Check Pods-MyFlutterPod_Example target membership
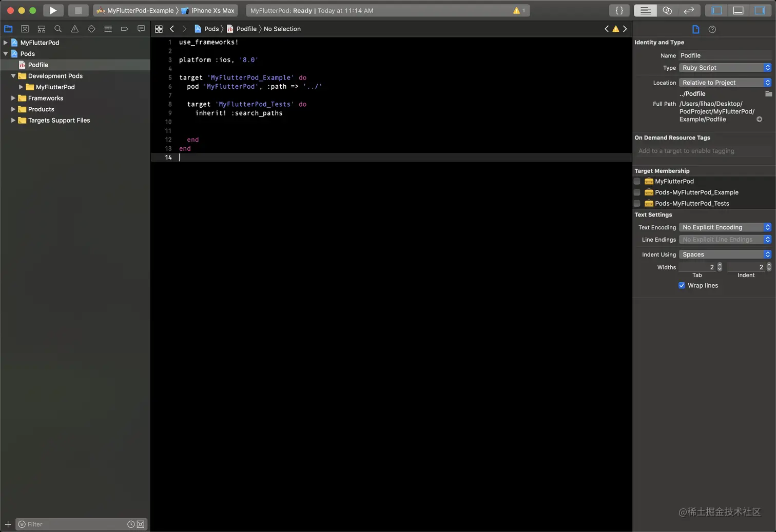Image resolution: width=776 pixels, height=532 pixels. pos(637,192)
